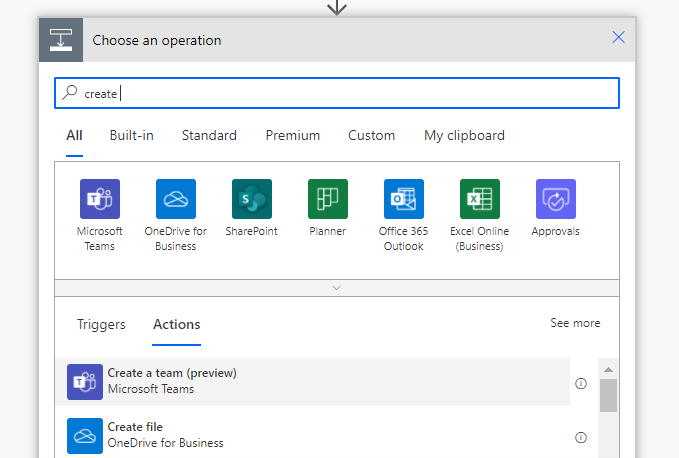The image size is (679, 458).
Task: Open the Premium connectors tab
Action: tap(293, 136)
